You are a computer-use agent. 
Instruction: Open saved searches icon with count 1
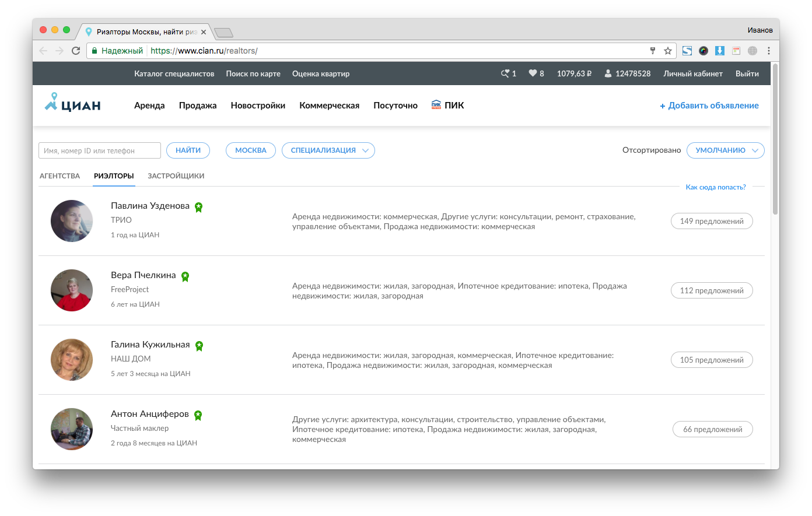[x=508, y=73]
